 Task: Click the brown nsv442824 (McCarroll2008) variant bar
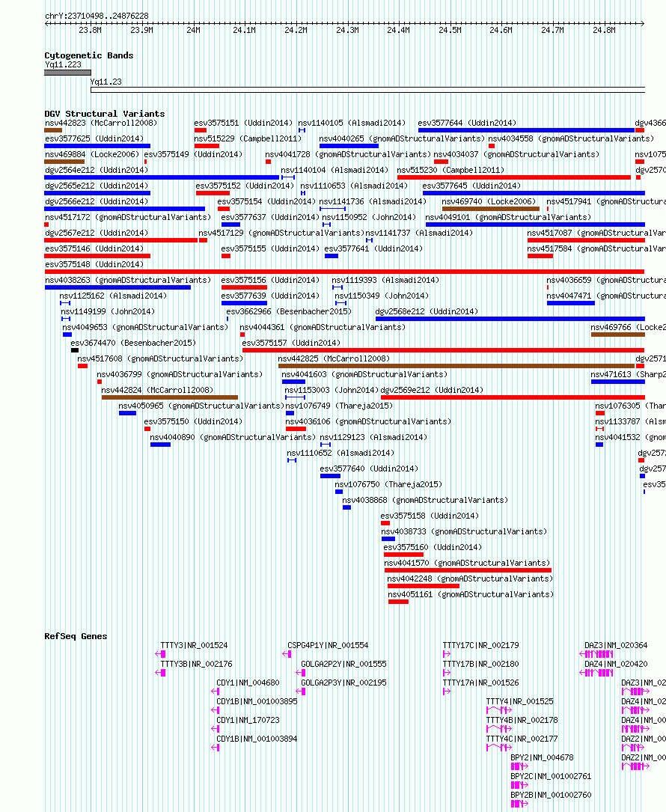pyautogui.click(x=170, y=397)
